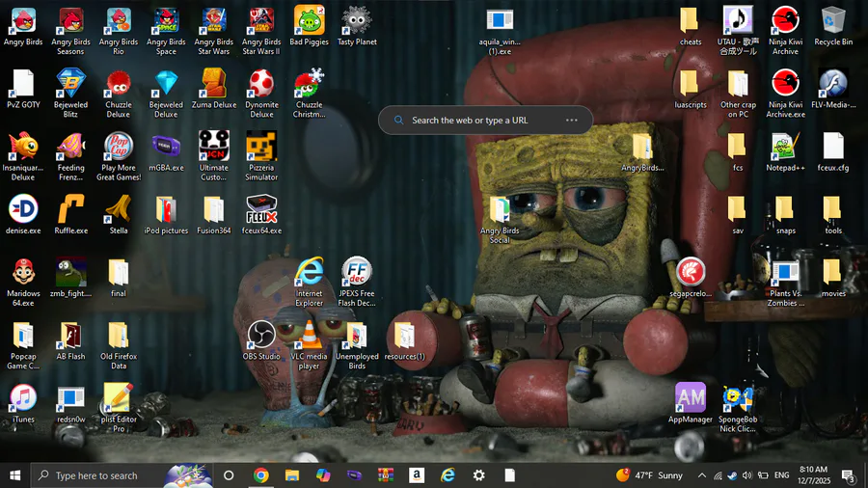The width and height of the screenshot is (868, 488).
Task: Launch Ruffle.exe from the desktop
Action: [x=70, y=214]
